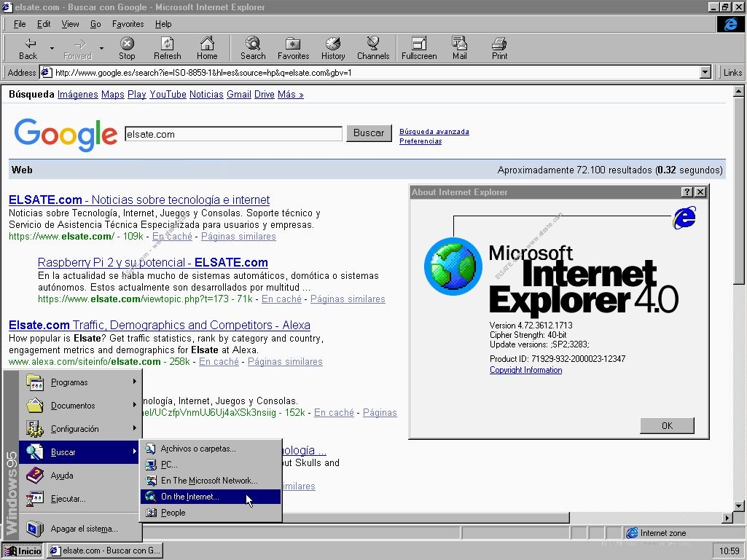Image resolution: width=747 pixels, height=560 pixels.
Task: Select 'On the Internet...' menu entry
Action: [x=189, y=497]
